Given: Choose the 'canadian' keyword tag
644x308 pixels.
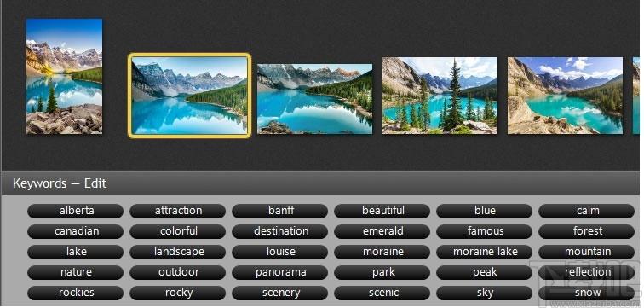Looking at the screenshot, I should pos(75,231).
